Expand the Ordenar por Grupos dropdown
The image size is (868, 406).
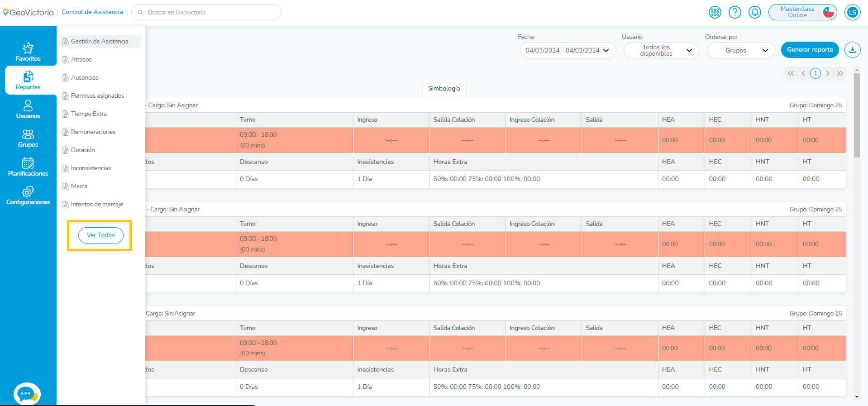741,50
